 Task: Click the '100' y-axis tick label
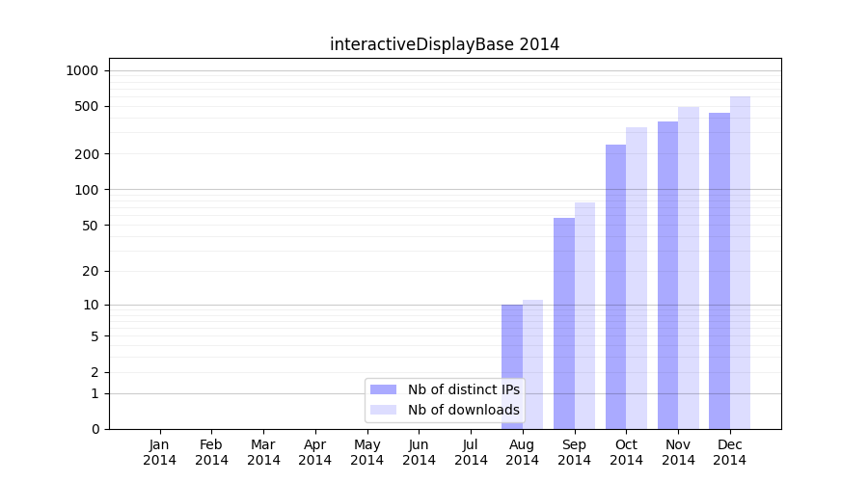pyautogui.click(x=87, y=190)
